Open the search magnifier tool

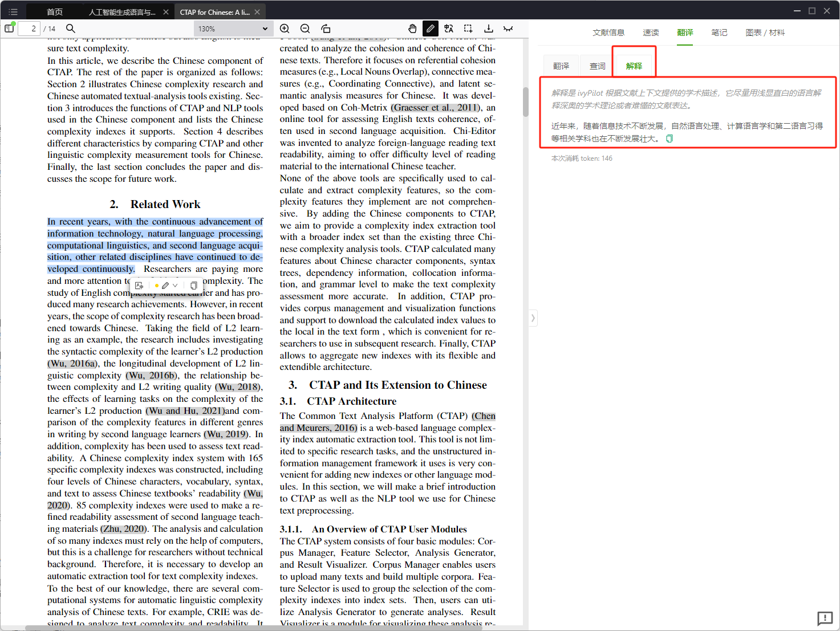tap(71, 29)
